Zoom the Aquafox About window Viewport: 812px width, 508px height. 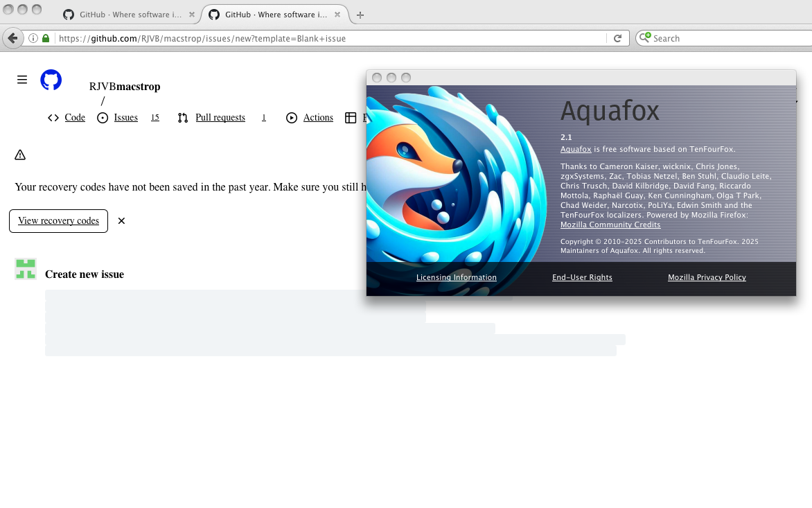(406, 78)
